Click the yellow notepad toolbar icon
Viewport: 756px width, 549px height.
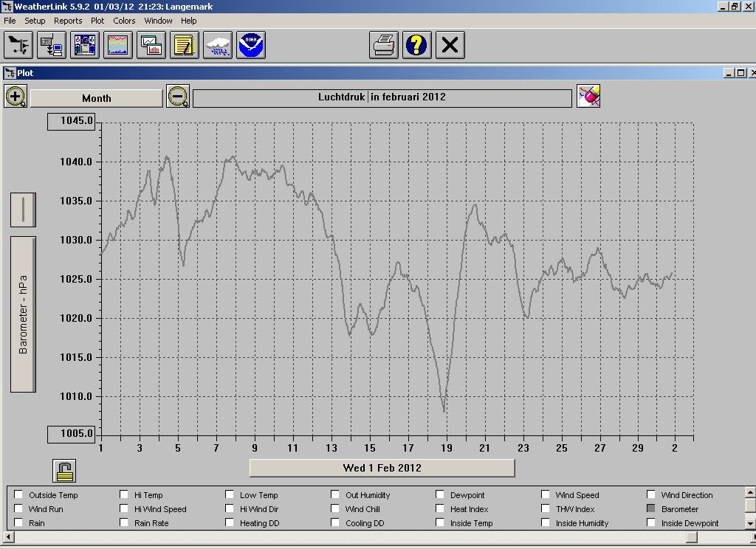[x=185, y=46]
